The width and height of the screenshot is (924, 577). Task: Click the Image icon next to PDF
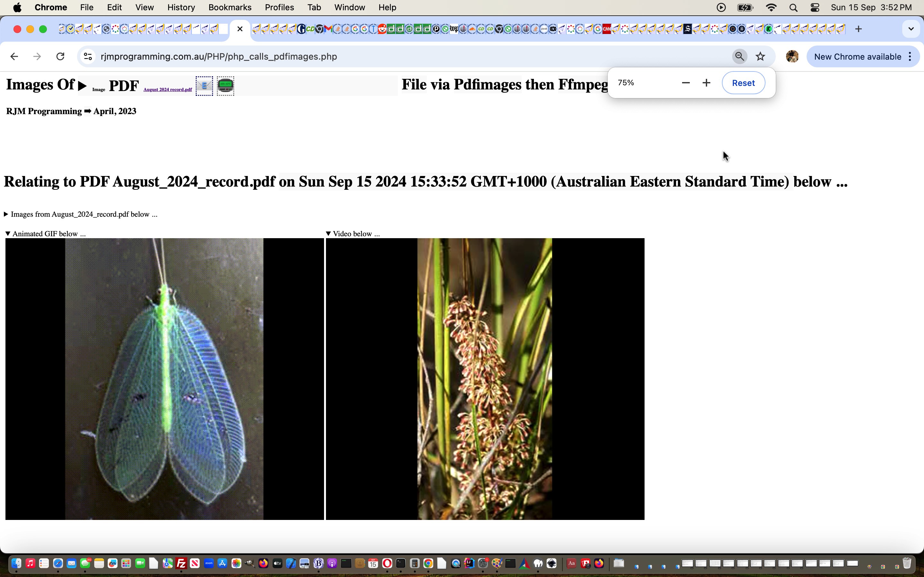(x=99, y=88)
